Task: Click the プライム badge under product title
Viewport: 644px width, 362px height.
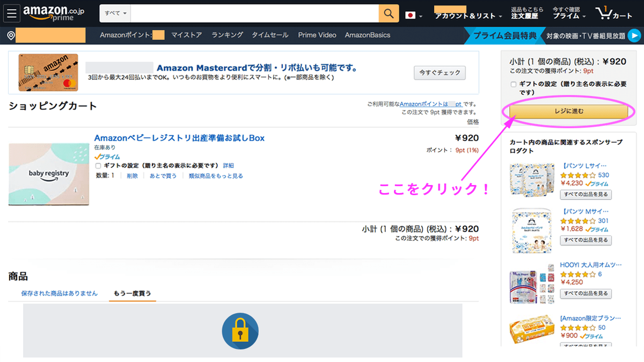Action: (107, 157)
